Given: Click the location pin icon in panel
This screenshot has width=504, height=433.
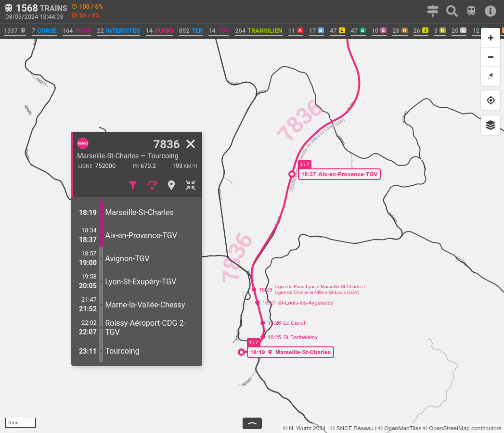Looking at the screenshot, I should coord(171,185).
